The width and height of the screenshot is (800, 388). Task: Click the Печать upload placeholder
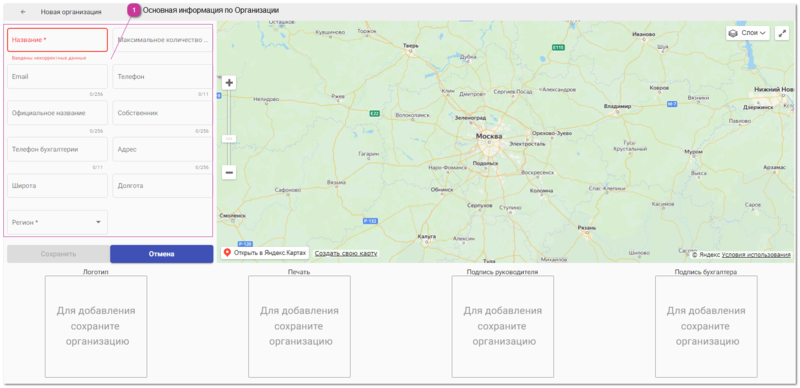point(299,327)
